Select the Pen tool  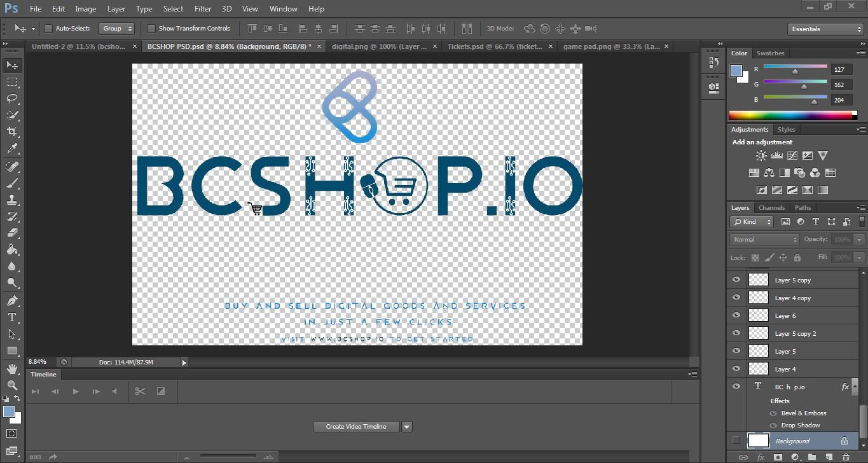pos(12,301)
